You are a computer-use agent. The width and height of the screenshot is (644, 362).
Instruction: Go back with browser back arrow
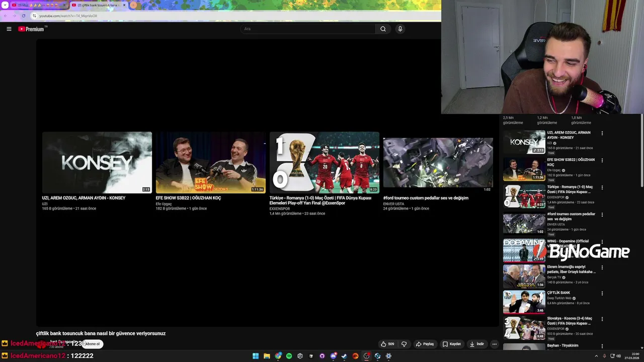point(5,16)
